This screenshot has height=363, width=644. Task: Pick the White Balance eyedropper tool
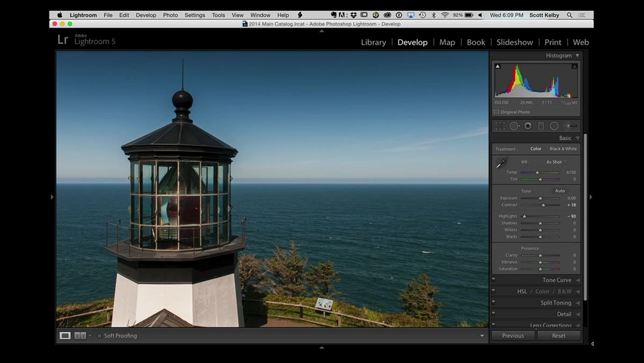tap(501, 163)
